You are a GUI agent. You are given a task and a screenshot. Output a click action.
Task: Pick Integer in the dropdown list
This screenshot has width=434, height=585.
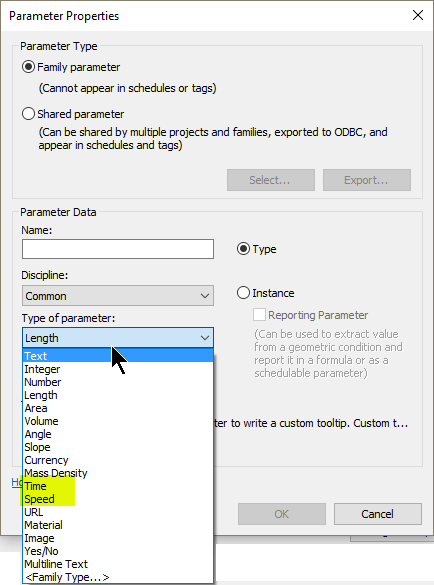point(118,369)
